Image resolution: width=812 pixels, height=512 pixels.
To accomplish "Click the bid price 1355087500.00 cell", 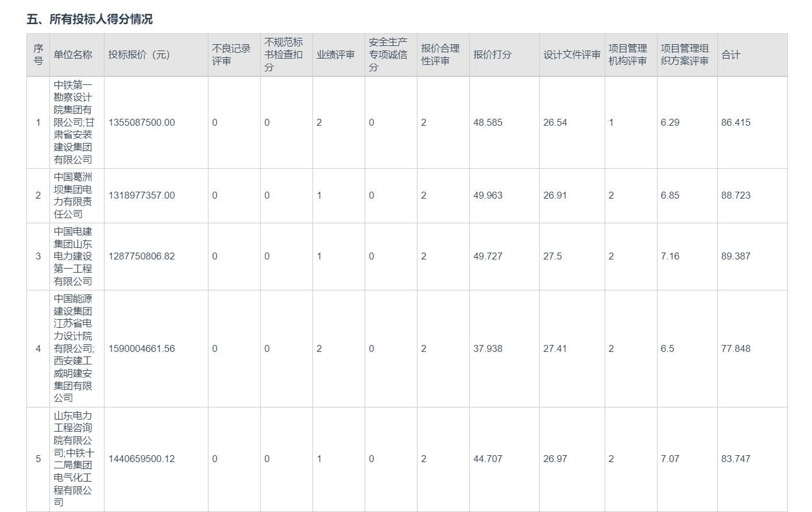I will click(142, 123).
